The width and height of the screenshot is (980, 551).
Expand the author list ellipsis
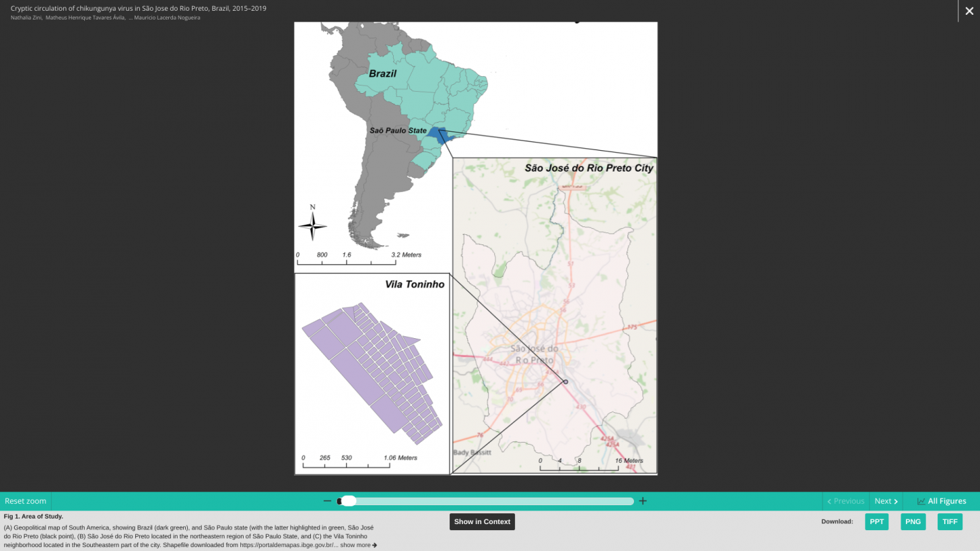[x=130, y=18]
